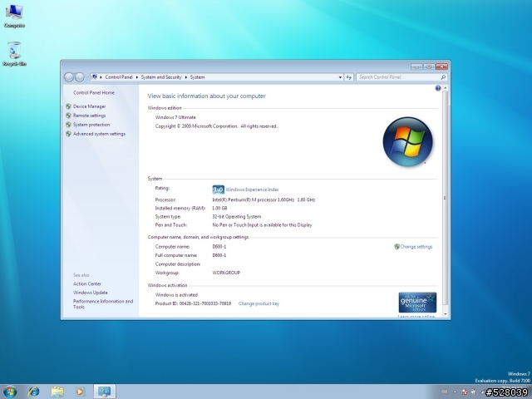Click the Windows 7 Ultimate edition text
532x399 pixels.
click(x=175, y=117)
